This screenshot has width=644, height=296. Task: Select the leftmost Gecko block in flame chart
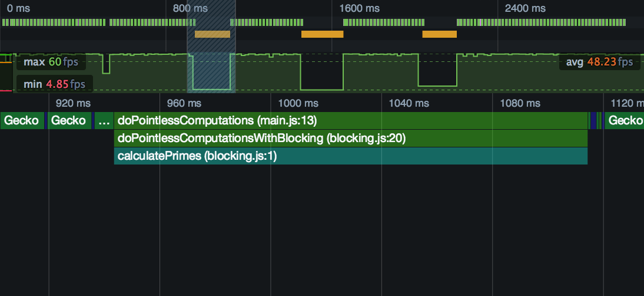pos(22,121)
